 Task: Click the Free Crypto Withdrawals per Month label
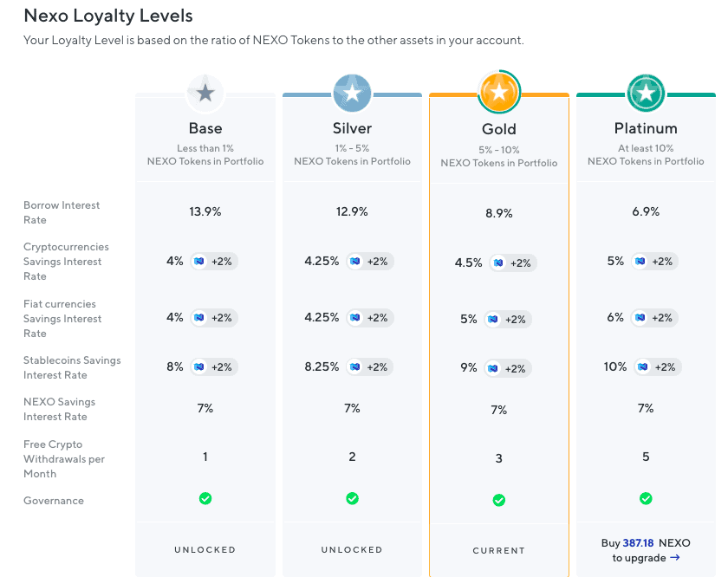pyautogui.click(x=64, y=459)
